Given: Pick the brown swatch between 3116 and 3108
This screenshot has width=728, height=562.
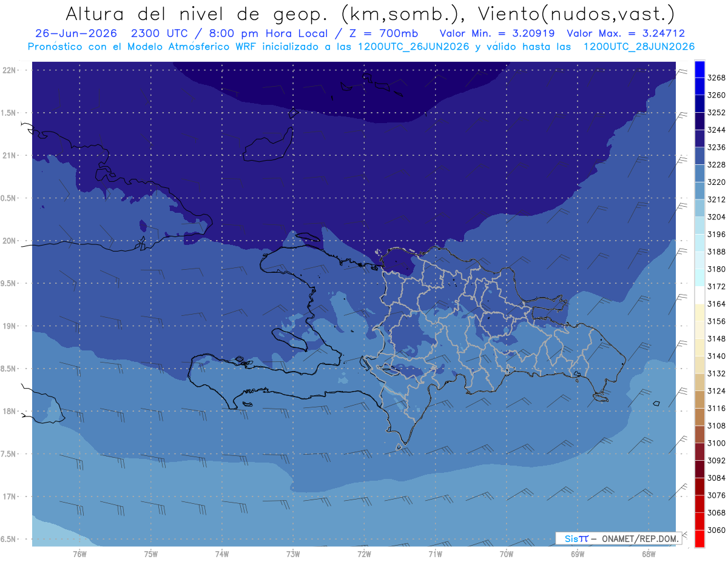Looking at the screenshot, I should [x=699, y=417].
